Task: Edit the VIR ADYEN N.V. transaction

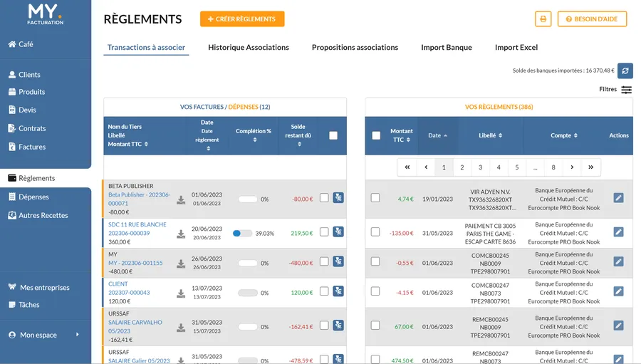Action: (x=618, y=198)
